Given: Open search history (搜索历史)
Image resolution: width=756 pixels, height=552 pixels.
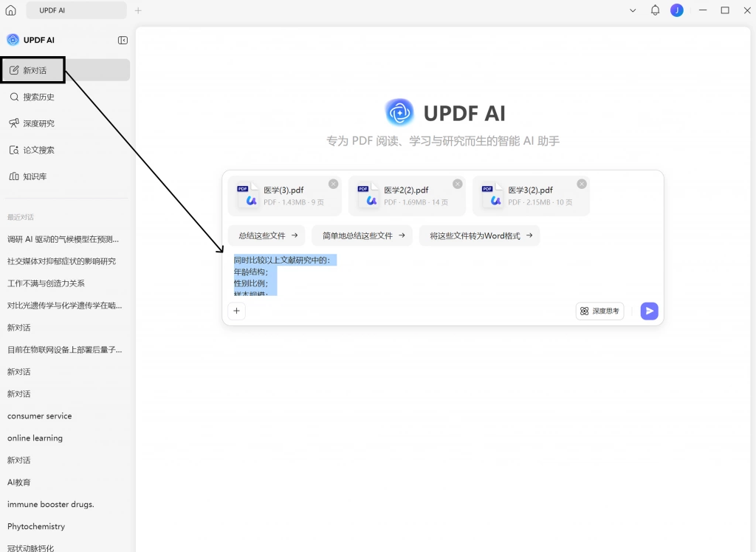Looking at the screenshot, I should coord(66,97).
